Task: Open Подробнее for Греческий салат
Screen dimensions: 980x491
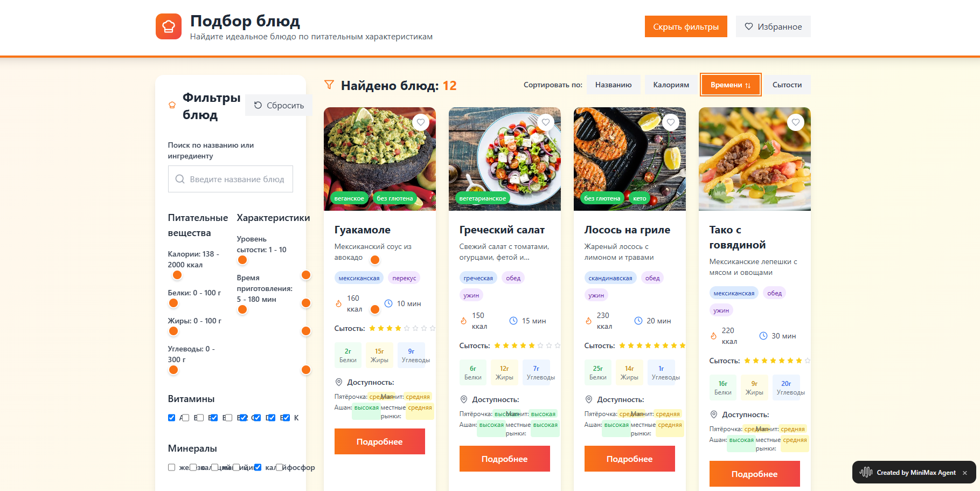Action: coord(504,459)
